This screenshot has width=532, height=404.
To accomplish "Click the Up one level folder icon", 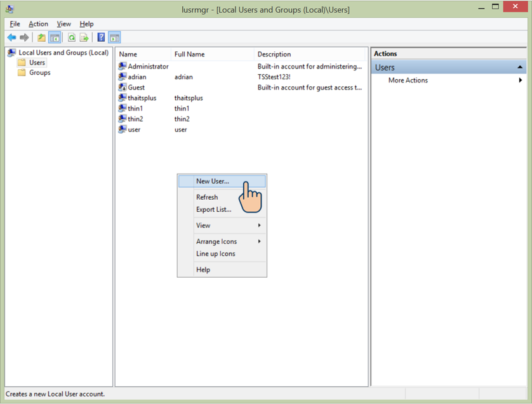I will [41, 37].
